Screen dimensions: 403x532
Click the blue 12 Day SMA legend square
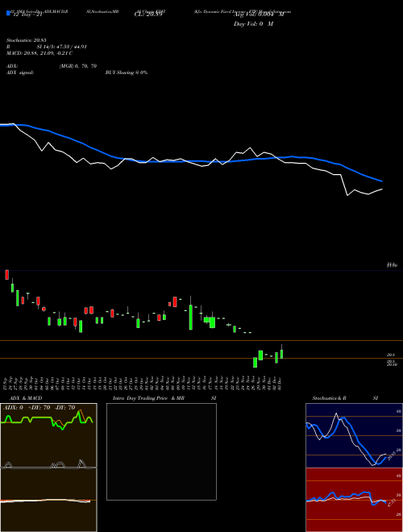pyautogui.click(x=9, y=13)
